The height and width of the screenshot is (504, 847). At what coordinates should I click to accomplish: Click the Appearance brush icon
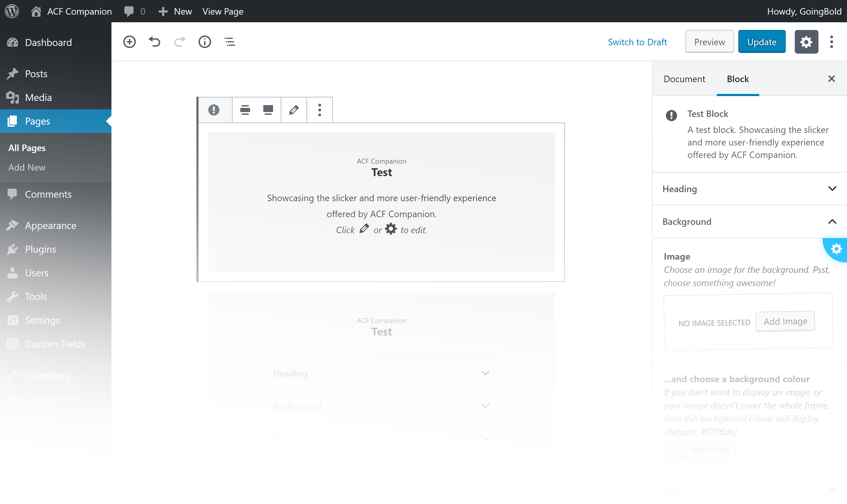13,226
